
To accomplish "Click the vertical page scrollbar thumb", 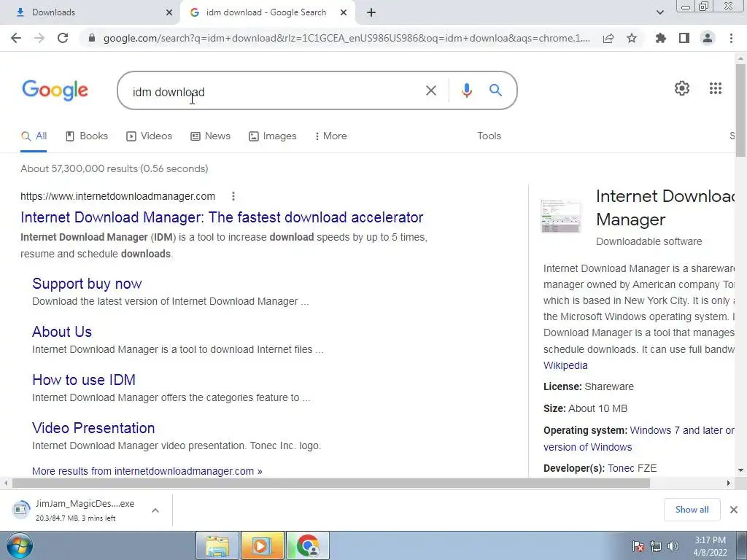I will [x=741, y=109].
